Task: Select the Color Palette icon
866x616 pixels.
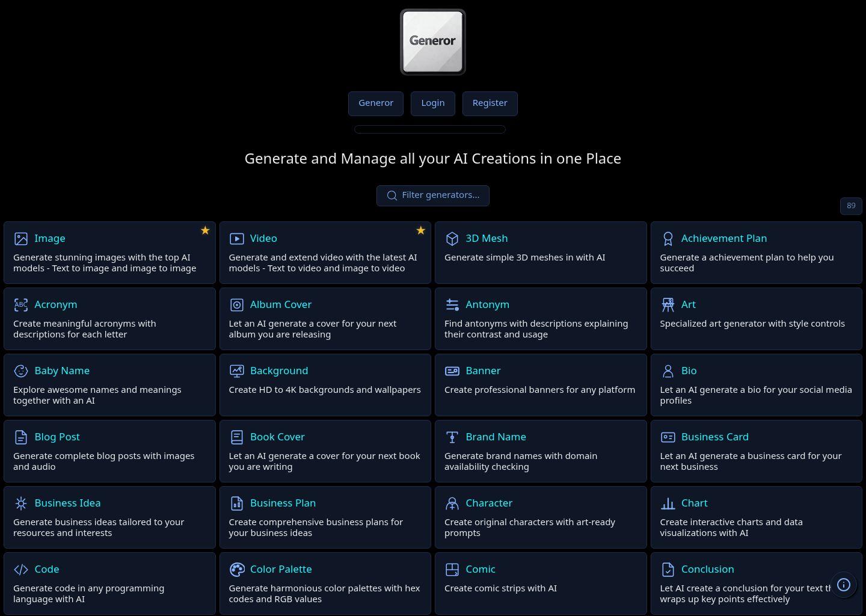Action: [237, 570]
